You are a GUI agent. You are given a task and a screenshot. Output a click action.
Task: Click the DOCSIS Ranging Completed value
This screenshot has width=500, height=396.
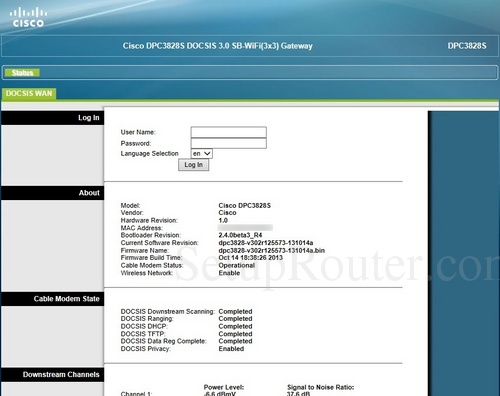tap(235, 319)
